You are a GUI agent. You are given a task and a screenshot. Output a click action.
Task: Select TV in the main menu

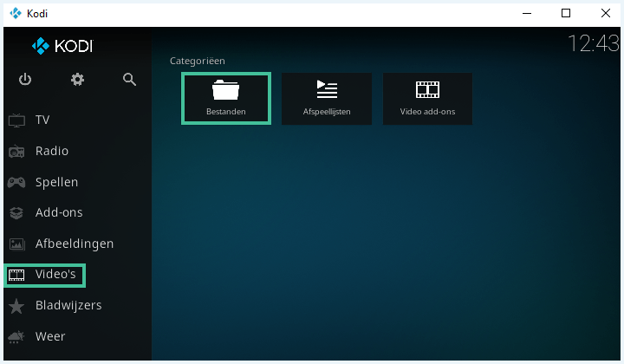coord(42,120)
